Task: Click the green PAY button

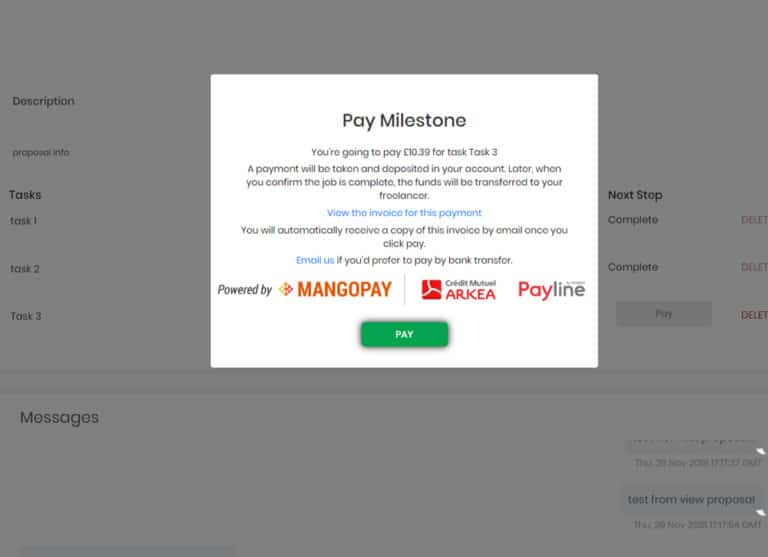Action: pyautogui.click(x=404, y=334)
